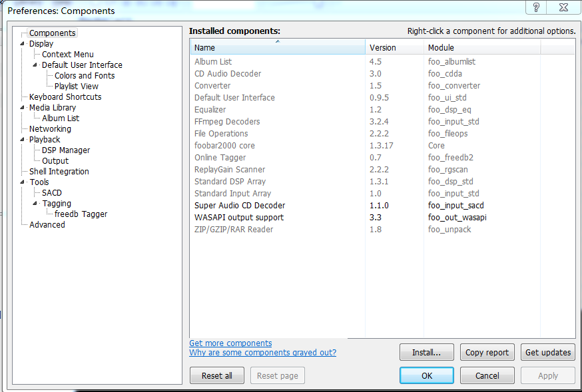Select Keyboard Shortcuts in preferences tree

click(x=65, y=97)
